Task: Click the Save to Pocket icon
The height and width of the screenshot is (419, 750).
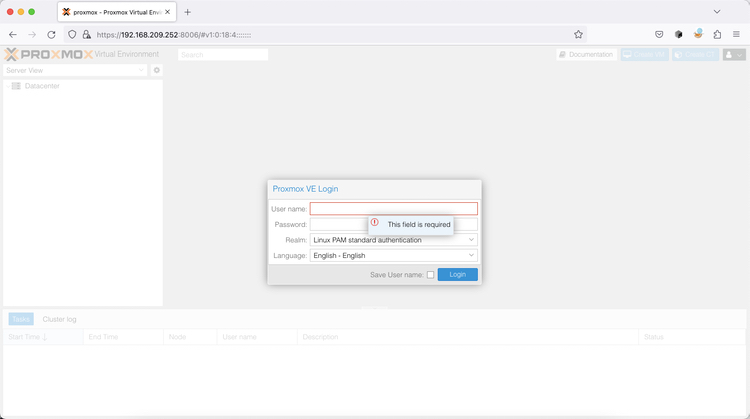Action: (x=659, y=34)
